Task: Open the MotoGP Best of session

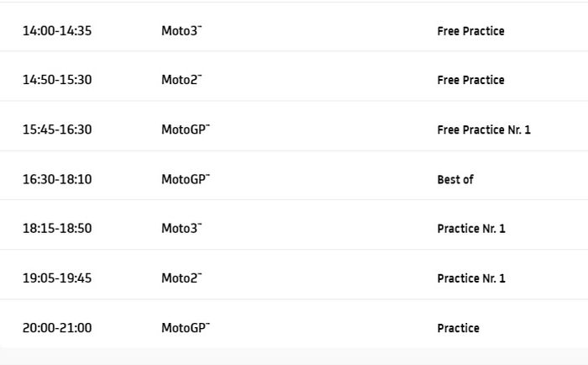Action: (455, 179)
